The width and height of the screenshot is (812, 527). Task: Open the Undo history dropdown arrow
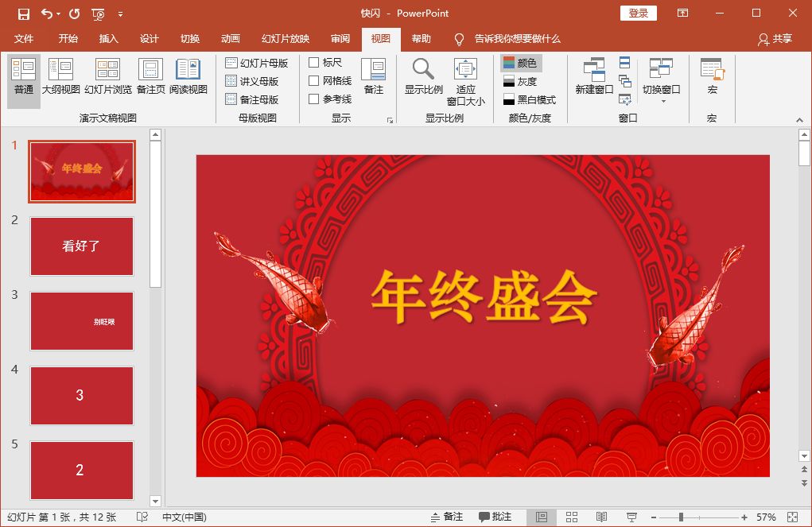pos(58,14)
